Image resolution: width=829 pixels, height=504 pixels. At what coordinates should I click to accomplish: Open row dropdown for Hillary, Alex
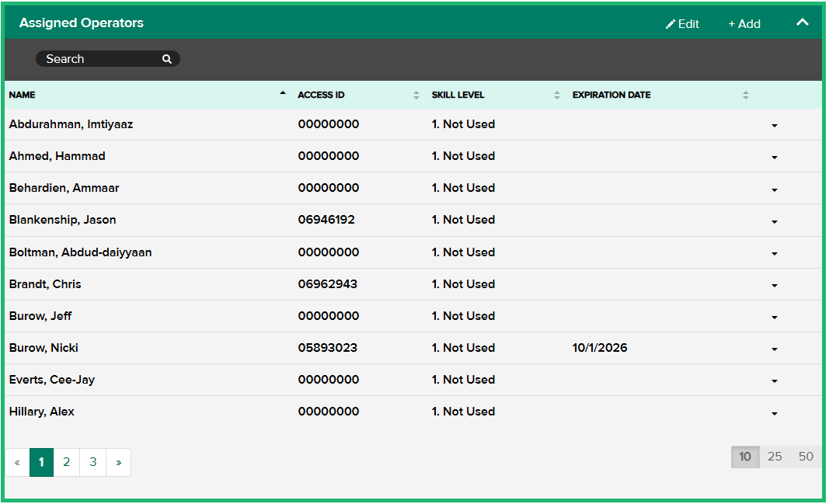pos(774,414)
